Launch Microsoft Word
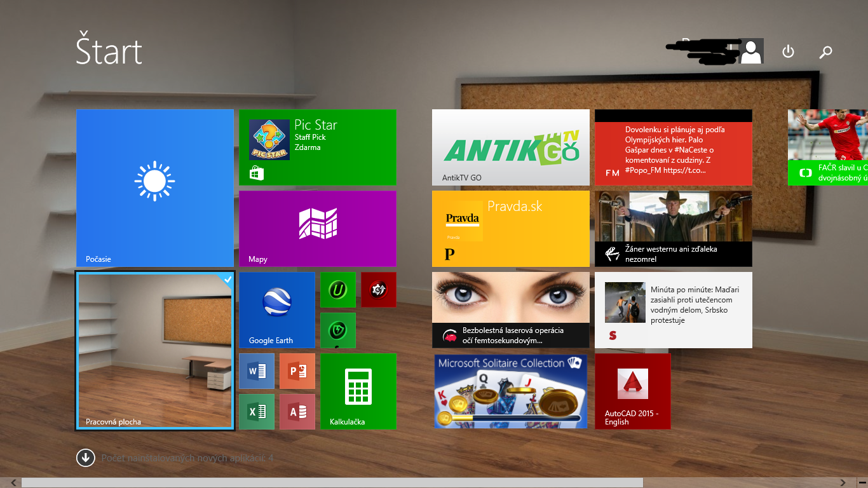868x488 pixels. (257, 371)
